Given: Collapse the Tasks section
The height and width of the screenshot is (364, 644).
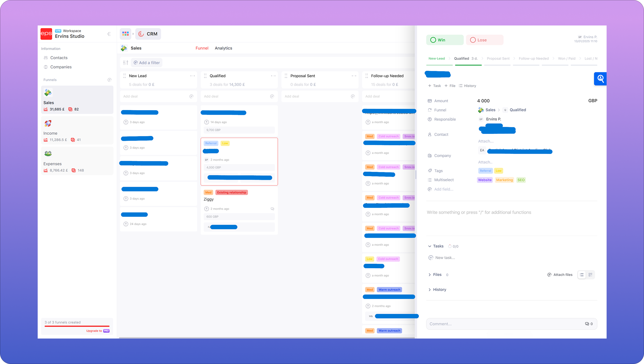Looking at the screenshot, I should [430, 246].
